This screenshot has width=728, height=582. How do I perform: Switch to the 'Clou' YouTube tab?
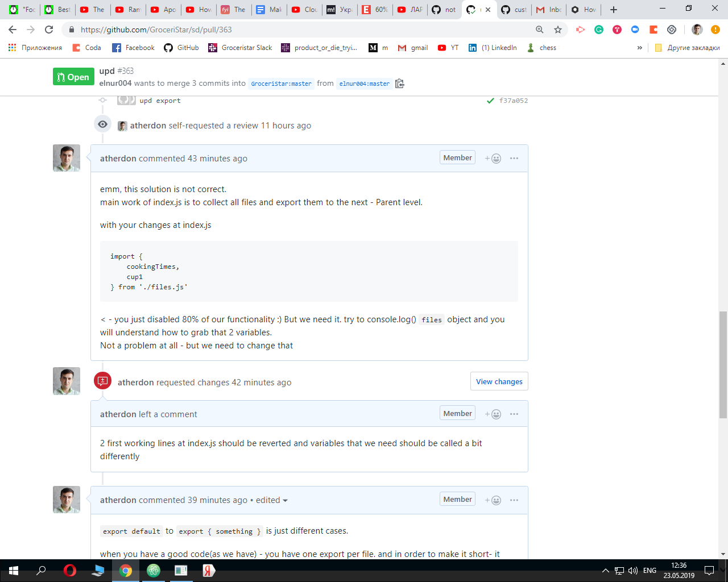(304, 10)
